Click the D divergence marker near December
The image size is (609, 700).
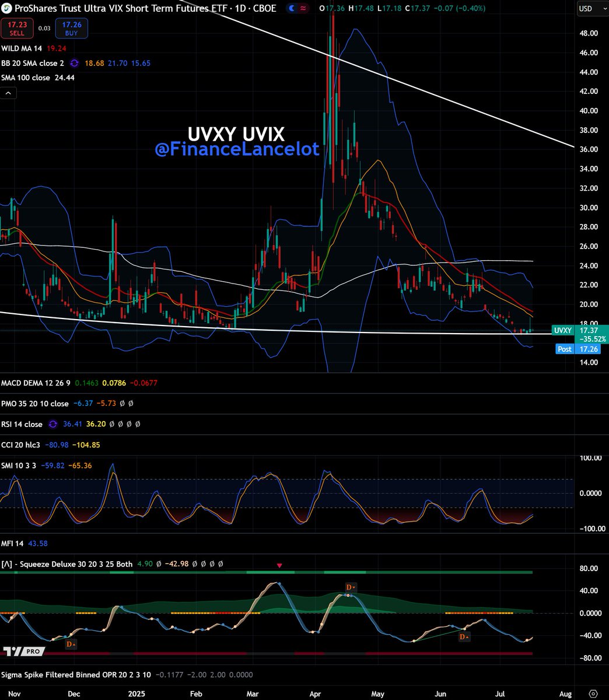pyautogui.click(x=71, y=644)
